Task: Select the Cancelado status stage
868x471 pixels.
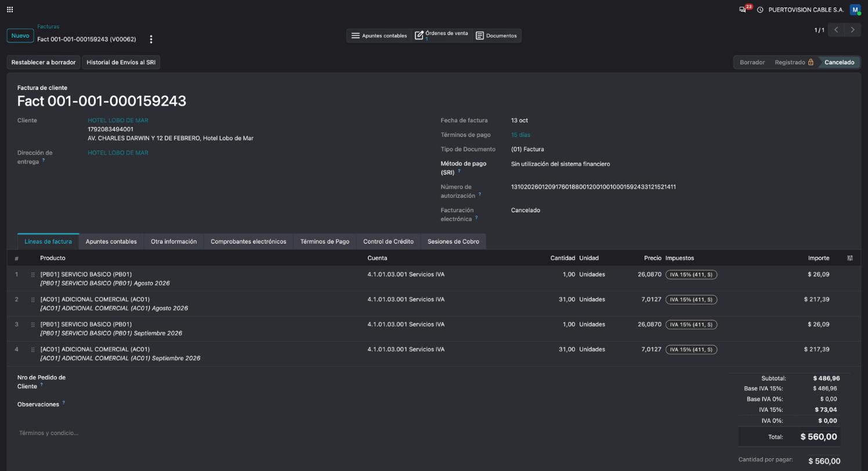Action: click(x=839, y=63)
